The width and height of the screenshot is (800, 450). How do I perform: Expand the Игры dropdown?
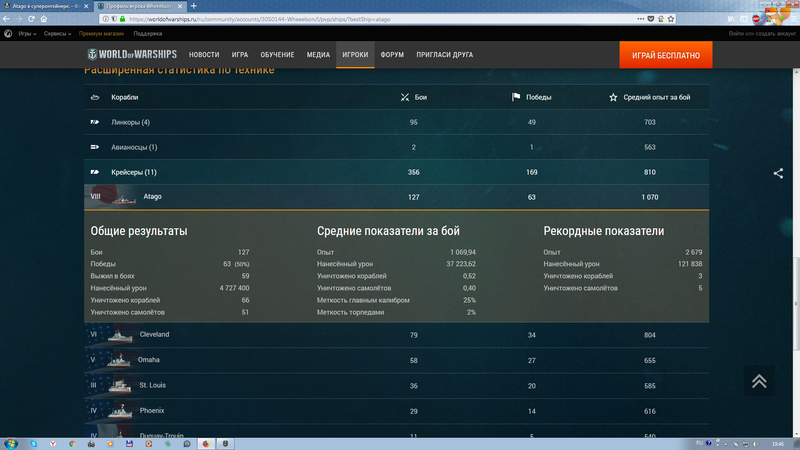click(x=27, y=34)
